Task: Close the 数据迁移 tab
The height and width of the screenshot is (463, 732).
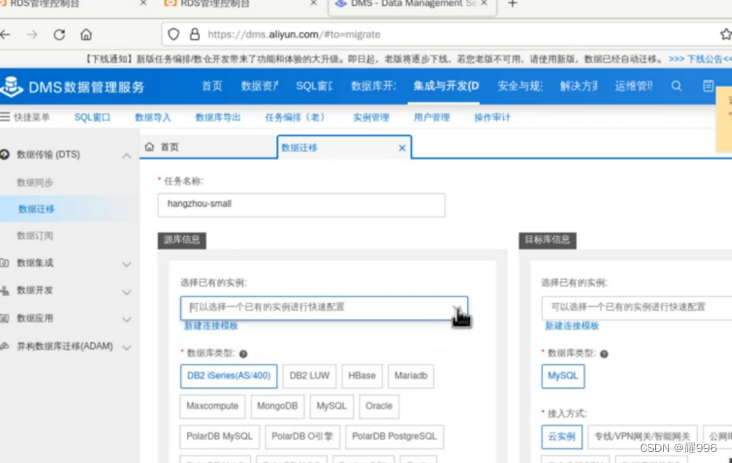Action: point(402,148)
